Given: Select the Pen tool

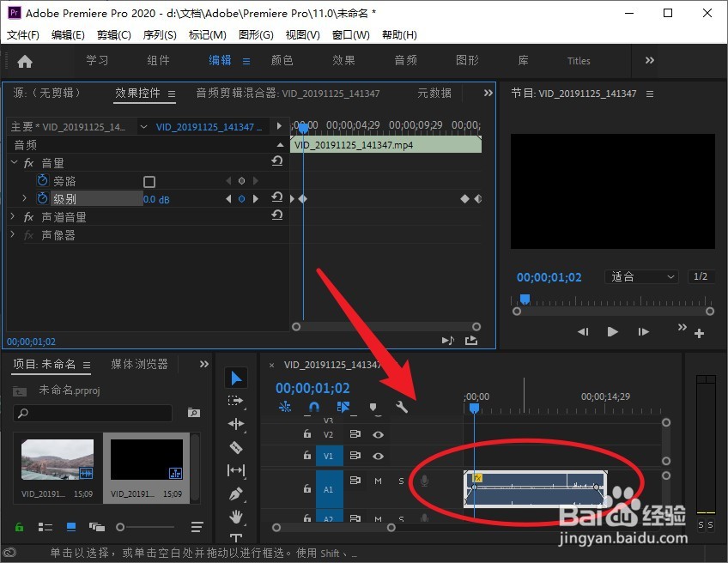Looking at the screenshot, I should 236,493.
